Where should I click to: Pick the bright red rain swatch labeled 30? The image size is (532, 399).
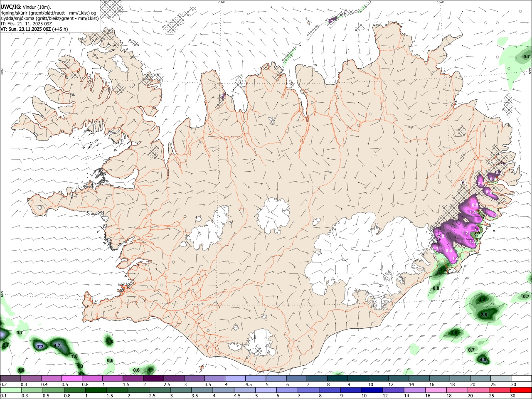pyautogui.click(x=521, y=390)
